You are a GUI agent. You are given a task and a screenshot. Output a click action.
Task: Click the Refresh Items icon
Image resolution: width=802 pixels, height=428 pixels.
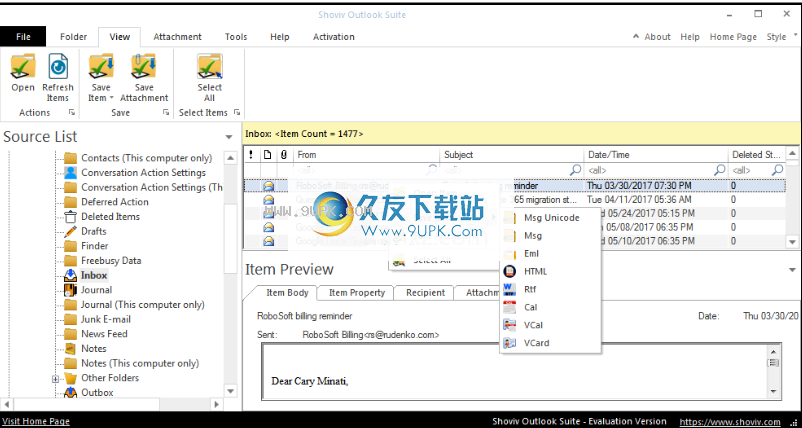[x=58, y=67]
